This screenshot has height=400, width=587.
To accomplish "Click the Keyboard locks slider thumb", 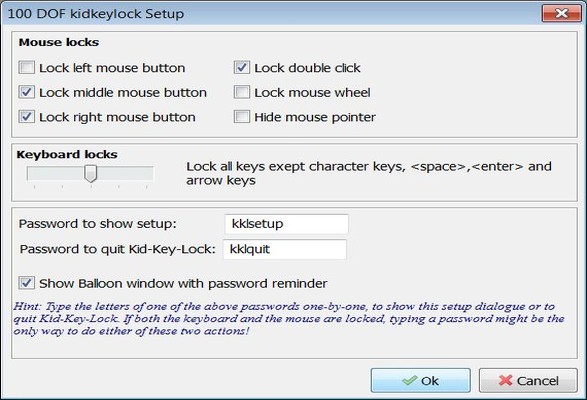I will (x=90, y=174).
